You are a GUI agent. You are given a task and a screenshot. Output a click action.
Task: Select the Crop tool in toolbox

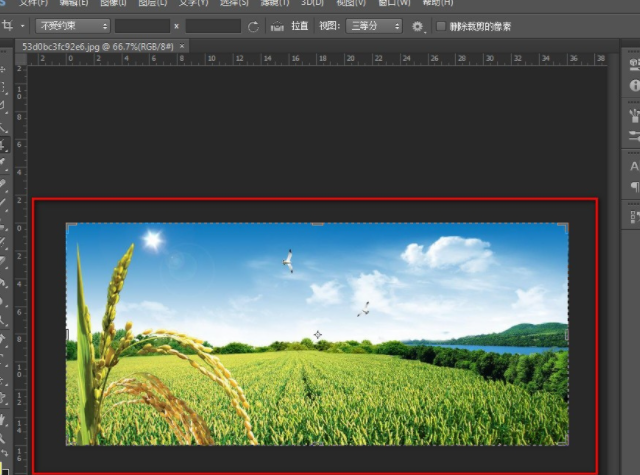3,145
